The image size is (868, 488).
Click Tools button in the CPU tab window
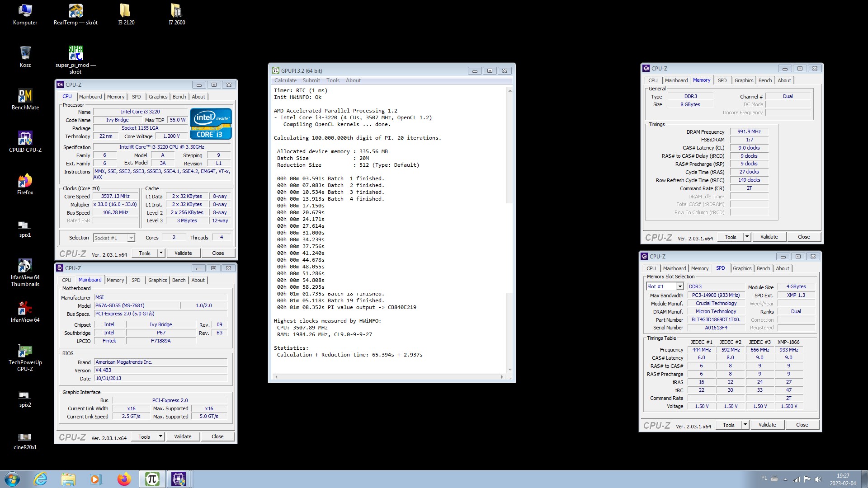(145, 253)
